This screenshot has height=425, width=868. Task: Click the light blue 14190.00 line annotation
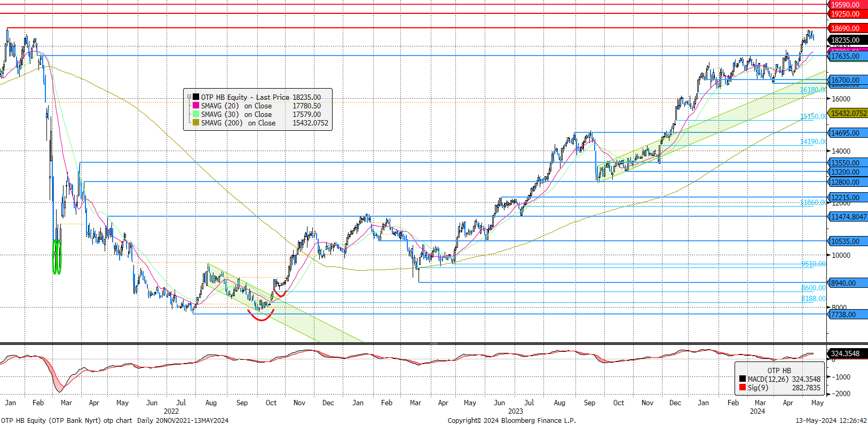[813, 141]
